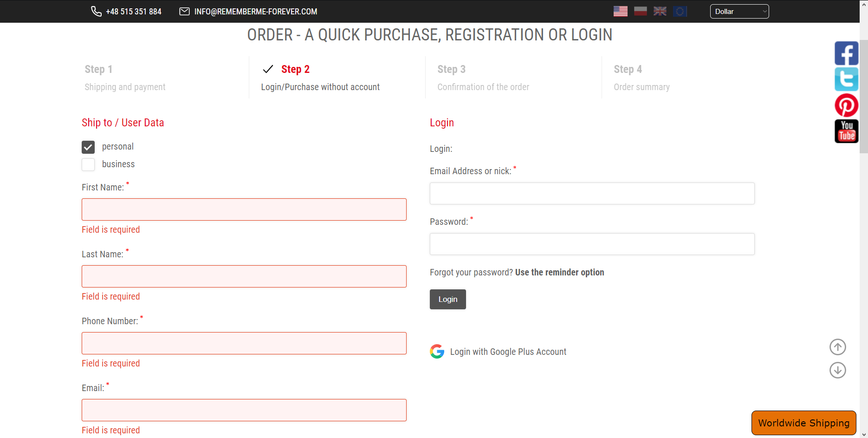Check the business checkbox
This screenshot has width=868, height=438.
pos(88,165)
